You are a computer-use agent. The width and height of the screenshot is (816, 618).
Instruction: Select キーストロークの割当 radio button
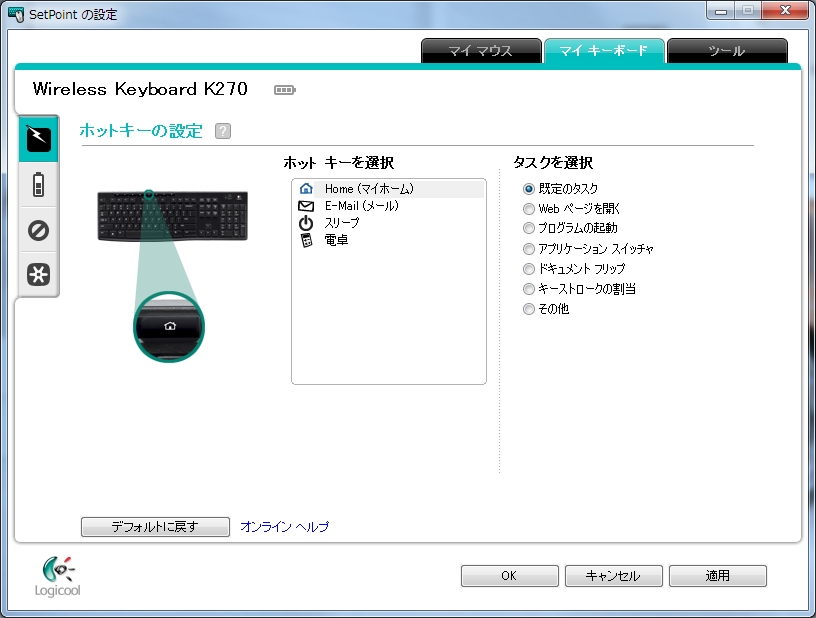(529, 289)
